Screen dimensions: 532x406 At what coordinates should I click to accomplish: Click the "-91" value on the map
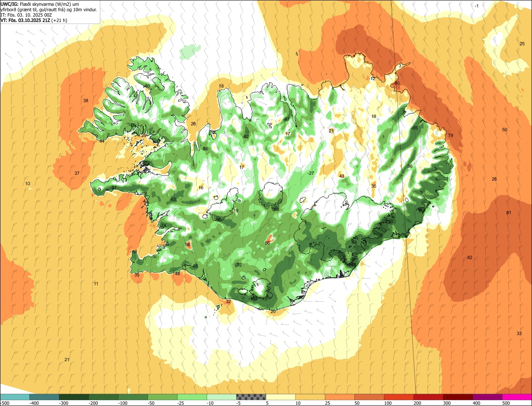(x=113, y=188)
